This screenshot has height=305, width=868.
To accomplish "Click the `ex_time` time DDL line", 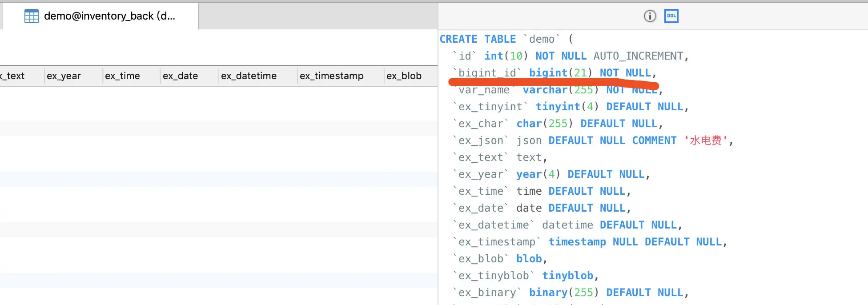I will (x=542, y=191).
